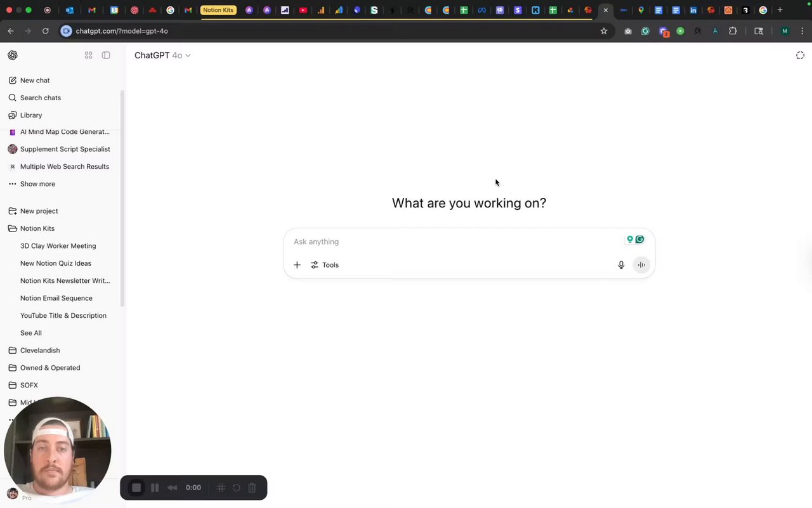Screen dimensions: 812x508
Task: Click the Grammarly icon in the composer
Action: [x=639, y=240]
